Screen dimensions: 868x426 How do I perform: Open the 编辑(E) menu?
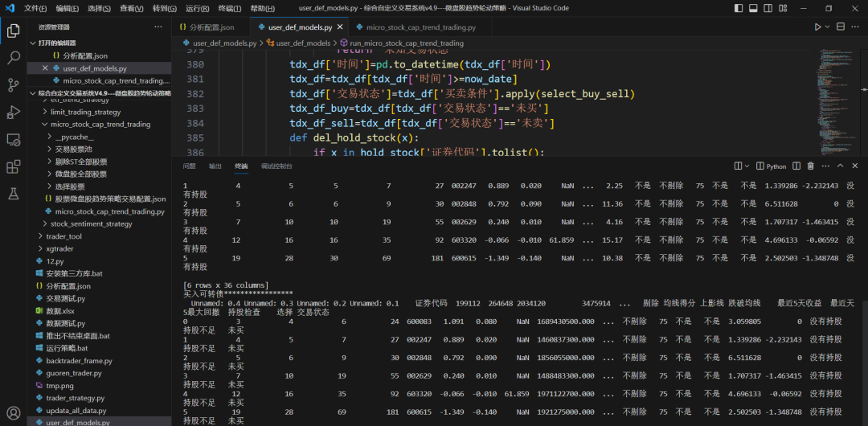[x=67, y=8]
